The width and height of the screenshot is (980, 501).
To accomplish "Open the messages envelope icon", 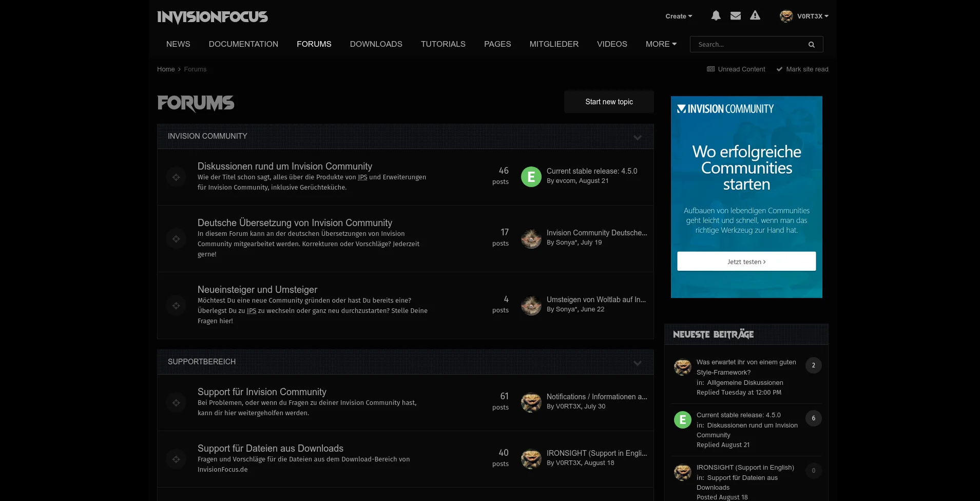I will click(735, 16).
